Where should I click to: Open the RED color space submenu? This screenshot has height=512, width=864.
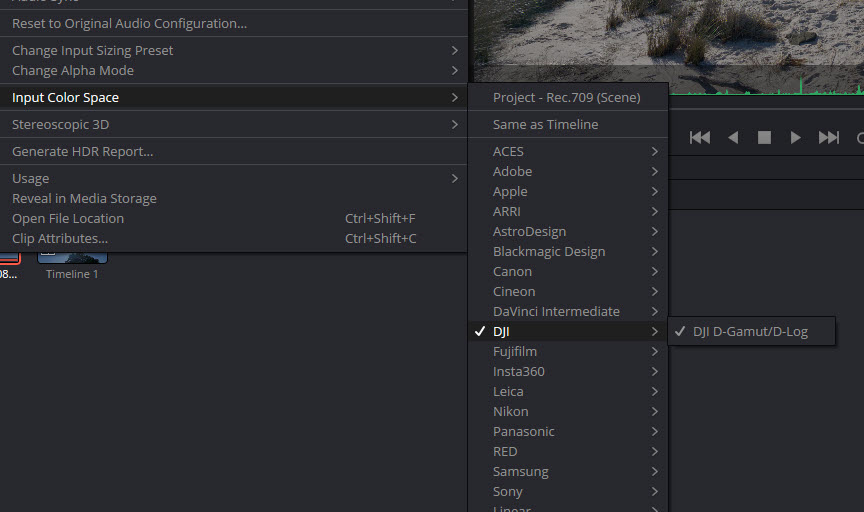(x=568, y=451)
